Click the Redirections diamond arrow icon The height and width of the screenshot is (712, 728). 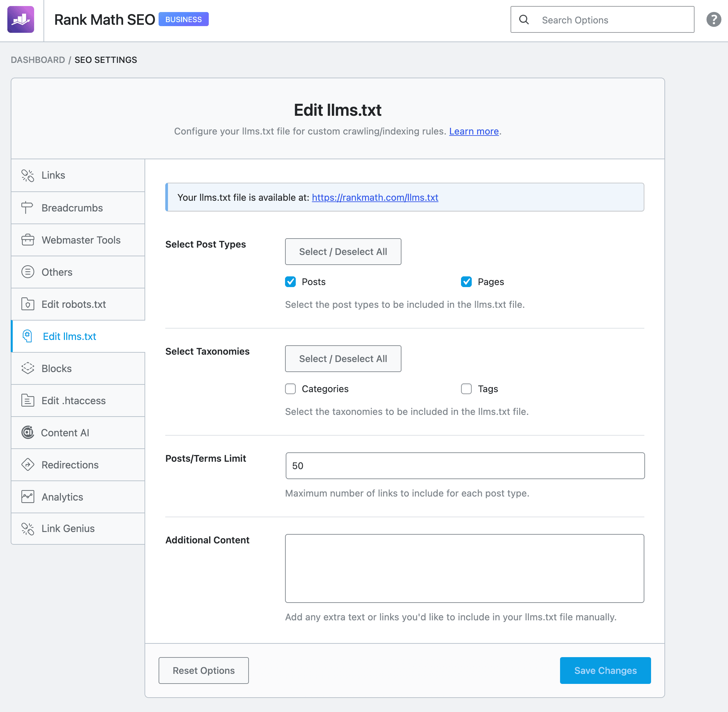pyautogui.click(x=28, y=465)
